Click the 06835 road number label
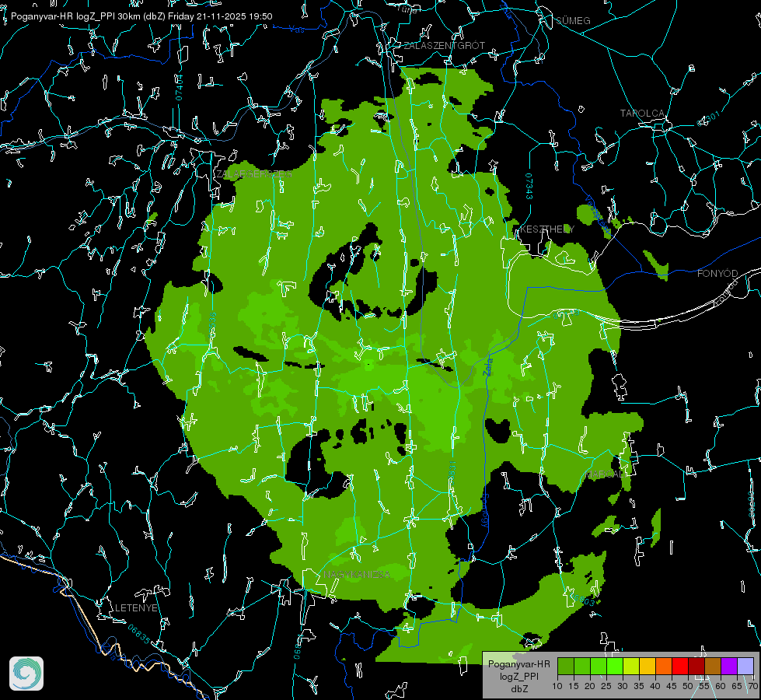This screenshot has height=700, width=761. 139,634
